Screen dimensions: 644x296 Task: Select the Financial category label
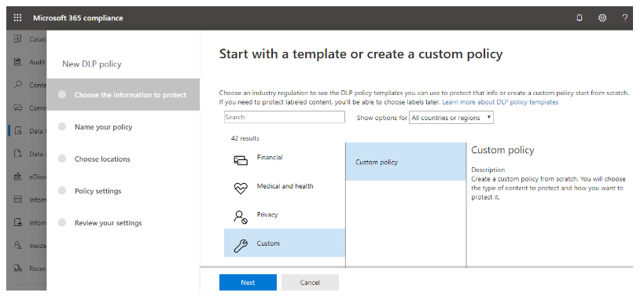click(x=270, y=157)
